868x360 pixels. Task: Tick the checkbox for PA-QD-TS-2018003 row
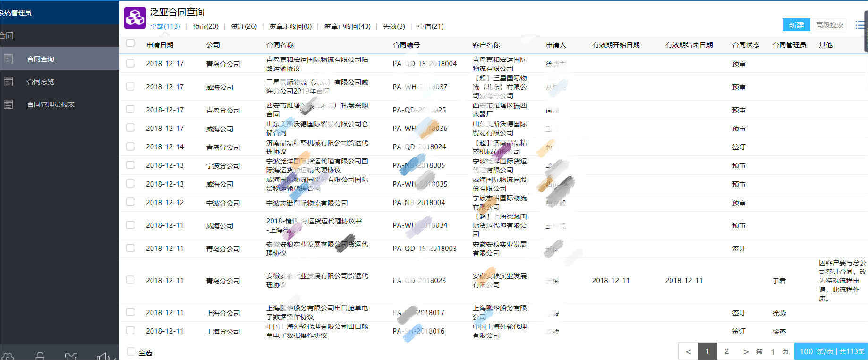click(x=130, y=248)
